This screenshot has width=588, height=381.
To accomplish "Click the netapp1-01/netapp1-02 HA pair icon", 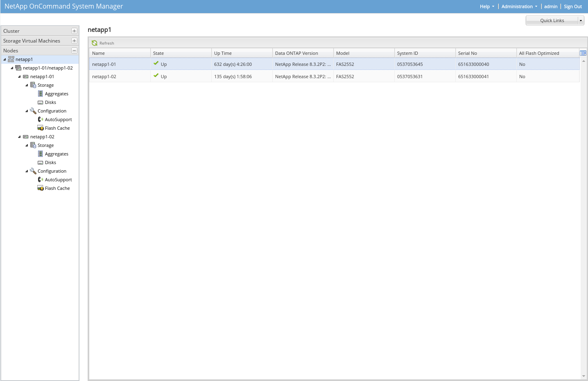I will [x=18, y=68].
